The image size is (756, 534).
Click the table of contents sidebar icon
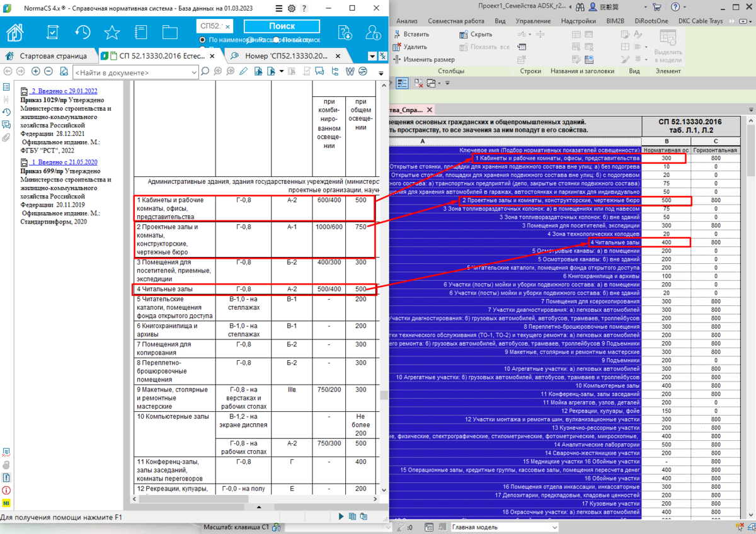click(6, 87)
